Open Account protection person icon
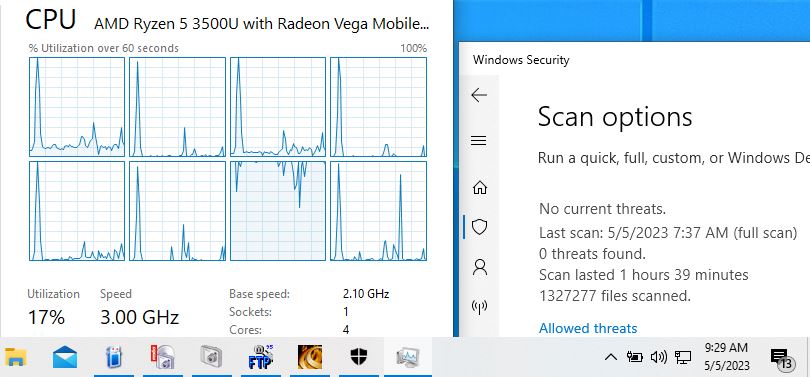Viewport: 810px width, 377px height. [480, 267]
